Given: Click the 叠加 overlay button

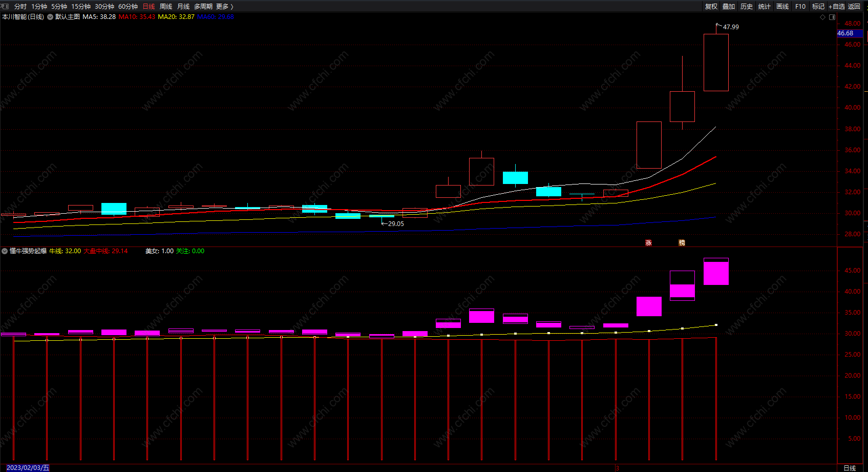Looking at the screenshot, I should tap(729, 7).
